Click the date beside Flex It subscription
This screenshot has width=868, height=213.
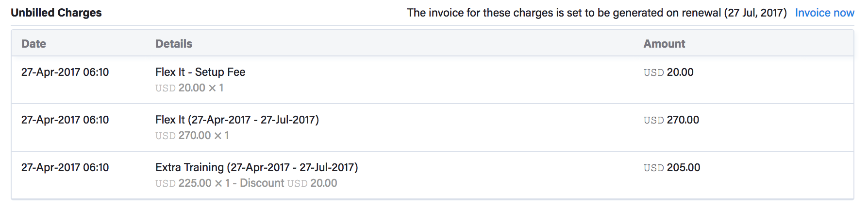point(65,120)
